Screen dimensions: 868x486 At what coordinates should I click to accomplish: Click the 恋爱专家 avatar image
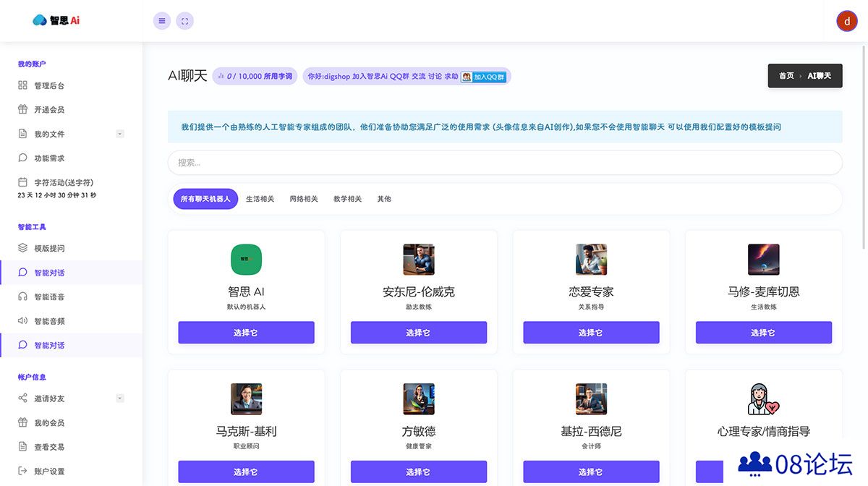click(x=591, y=259)
